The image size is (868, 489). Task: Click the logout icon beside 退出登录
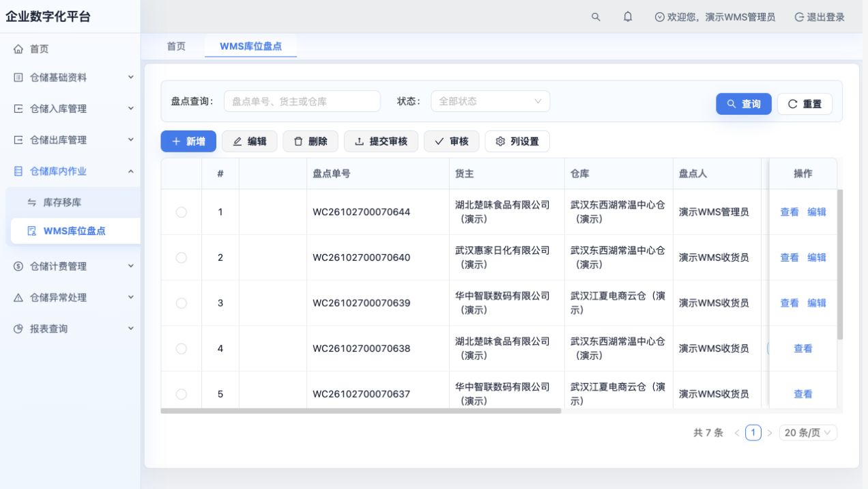click(x=799, y=17)
